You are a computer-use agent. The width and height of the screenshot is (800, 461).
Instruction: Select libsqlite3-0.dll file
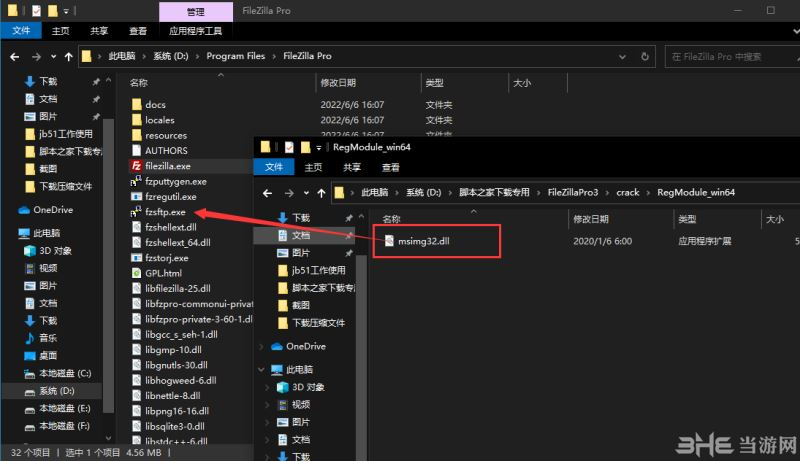tap(174, 426)
